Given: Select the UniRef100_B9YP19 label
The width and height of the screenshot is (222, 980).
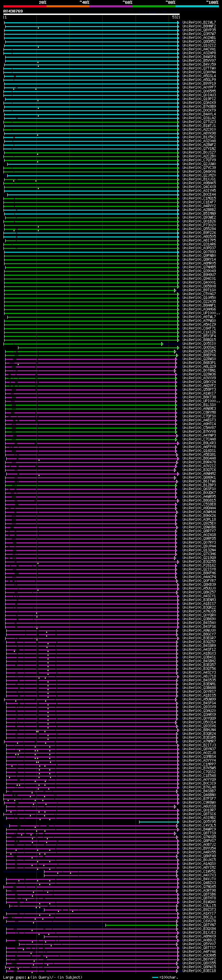Looking at the screenshot, I should pos(199,84).
